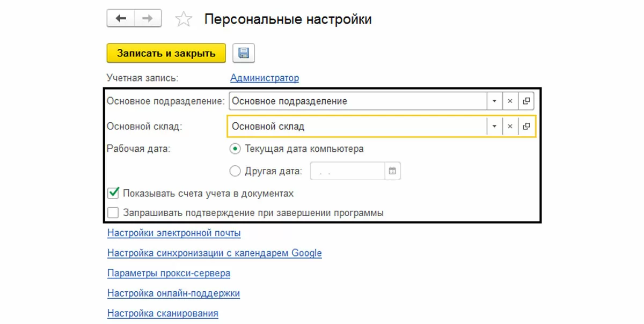The width and height of the screenshot is (644, 324).
Task: Open the Основное подразделение item form
Action: click(526, 101)
